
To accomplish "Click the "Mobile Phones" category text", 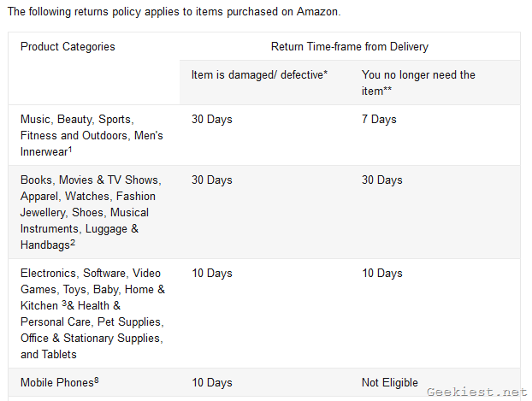I will 56,383.
